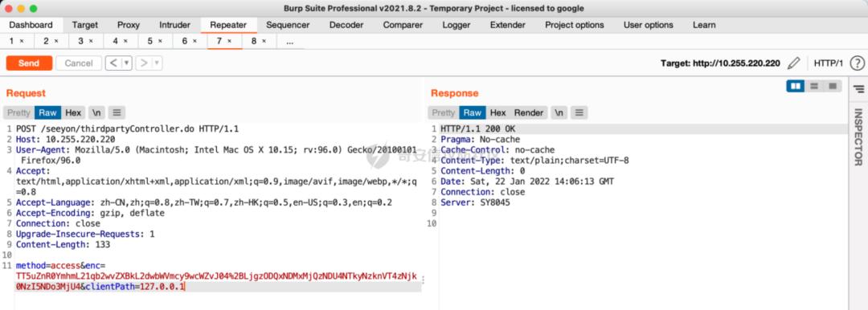Open response message editor menu icon
The width and height of the screenshot is (868, 310).
[x=579, y=112]
